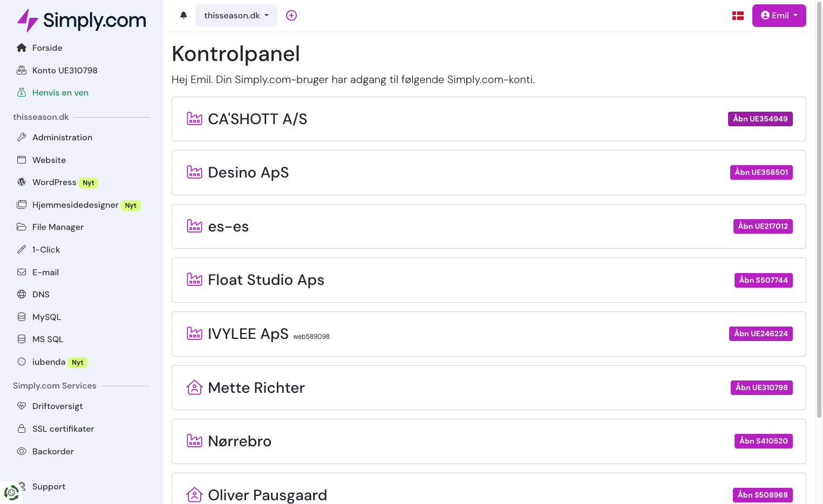This screenshot has height=504, width=823.
Task: Select the Nørrebro account name
Action: tap(240, 441)
